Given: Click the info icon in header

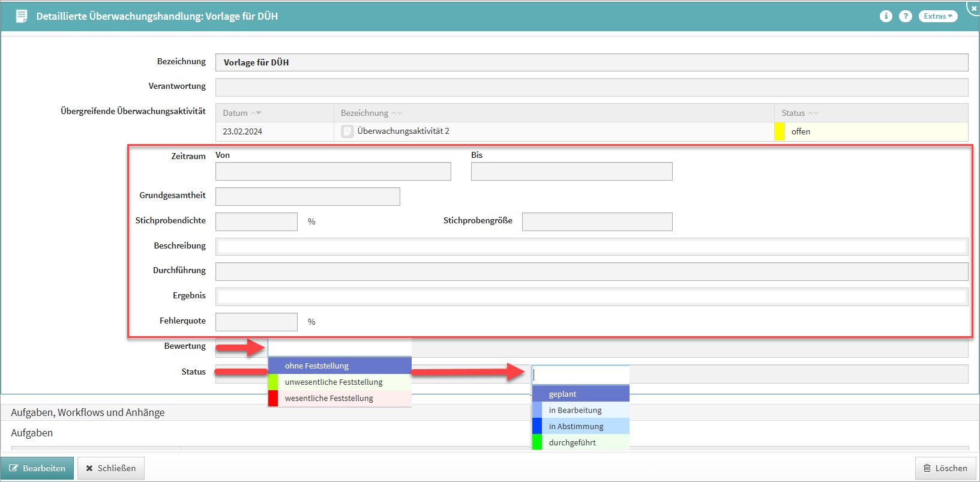Looking at the screenshot, I should (886, 16).
